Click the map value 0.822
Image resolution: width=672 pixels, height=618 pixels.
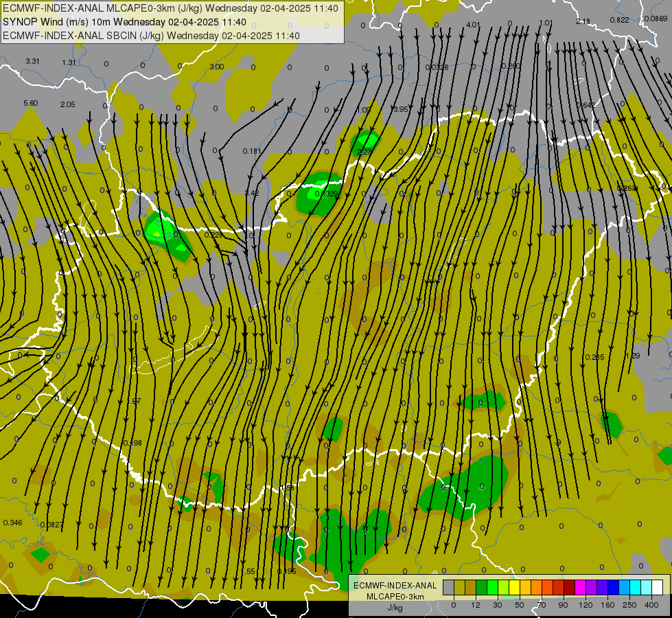tap(620, 20)
